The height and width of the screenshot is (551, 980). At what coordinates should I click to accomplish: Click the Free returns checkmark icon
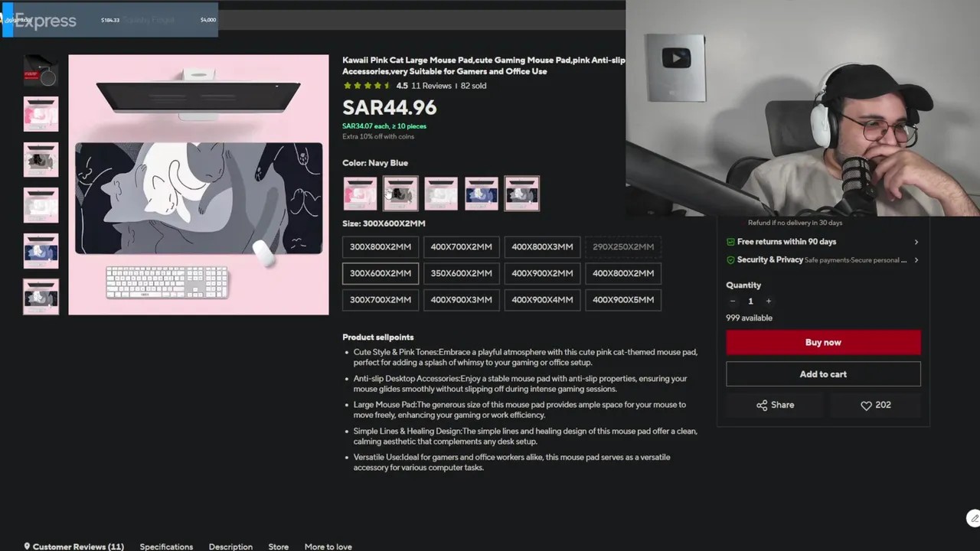pyautogui.click(x=730, y=242)
